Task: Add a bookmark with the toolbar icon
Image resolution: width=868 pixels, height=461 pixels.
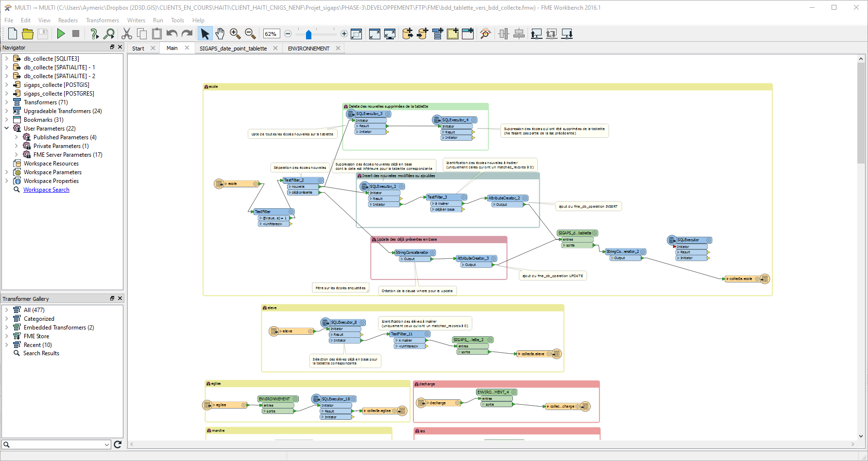Action: [468, 33]
